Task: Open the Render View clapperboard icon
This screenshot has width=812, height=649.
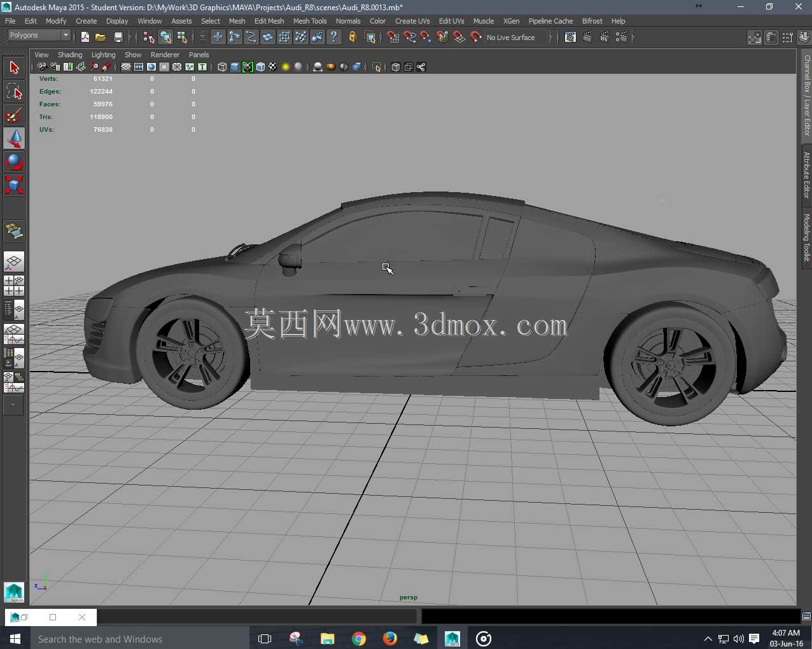Action: pyautogui.click(x=571, y=38)
